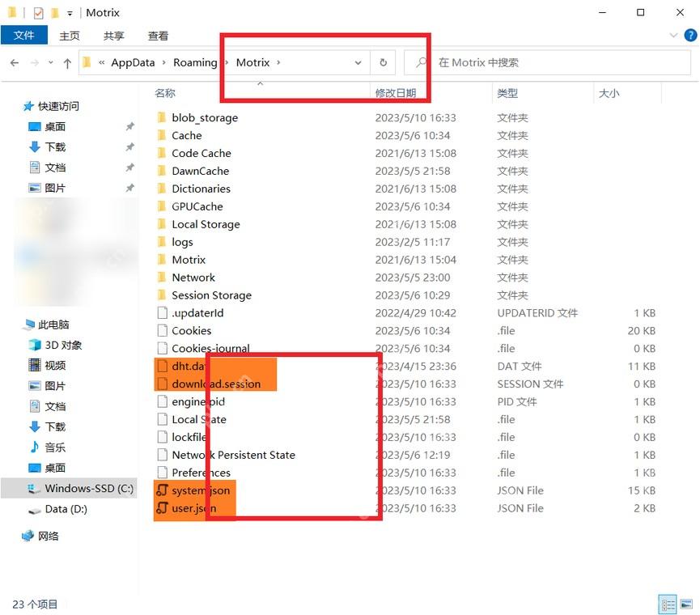Select 此电脑 in navigation pane
The height and width of the screenshot is (615, 700).
coord(53,324)
